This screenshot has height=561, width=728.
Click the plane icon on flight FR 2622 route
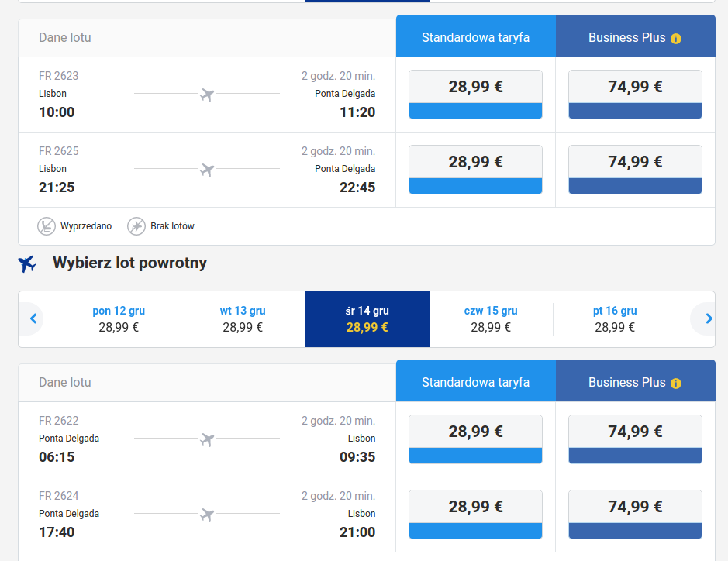207,439
